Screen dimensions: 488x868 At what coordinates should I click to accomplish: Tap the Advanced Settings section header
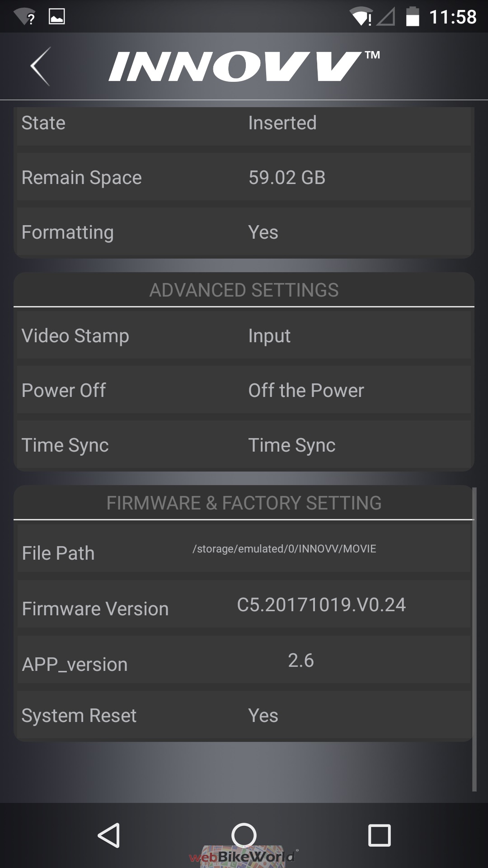click(244, 290)
